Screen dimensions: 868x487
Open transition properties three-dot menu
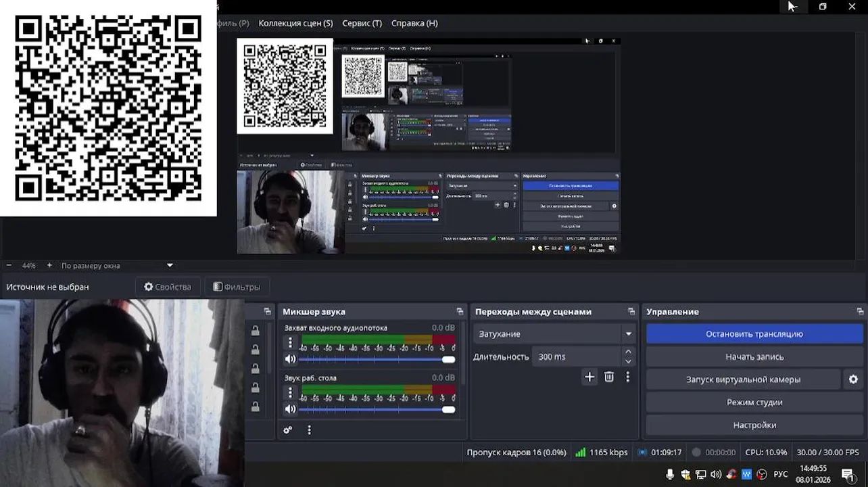click(x=627, y=377)
